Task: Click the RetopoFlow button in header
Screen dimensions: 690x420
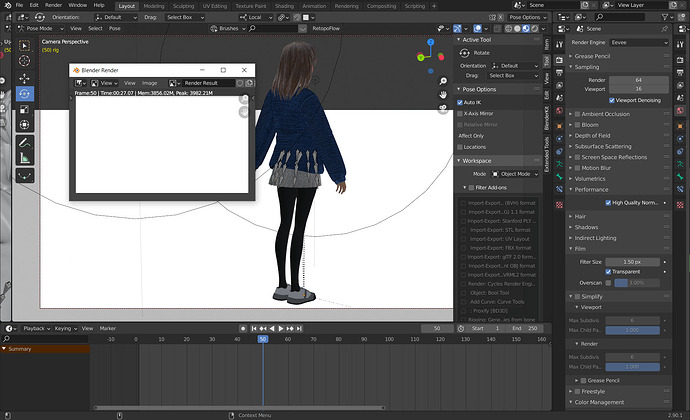Action: pyautogui.click(x=326, y=29)
